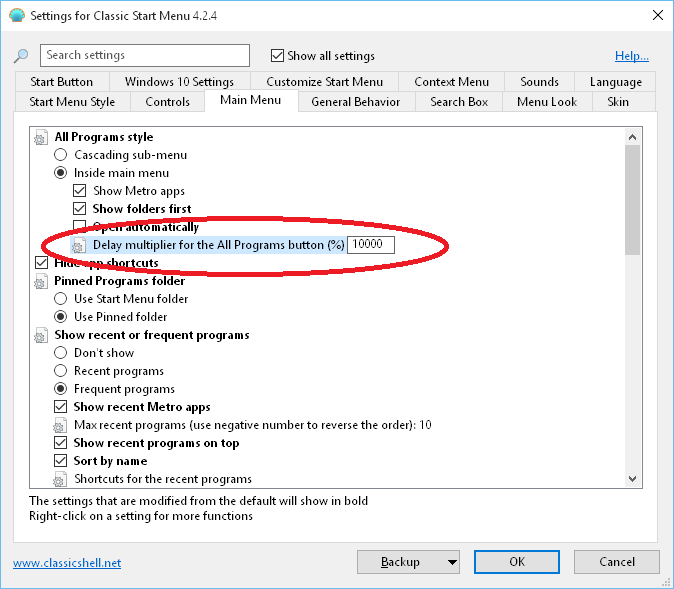Open the www.classicshell.net link
Viewport: 674px width, 589px height.
click(67, 563)
